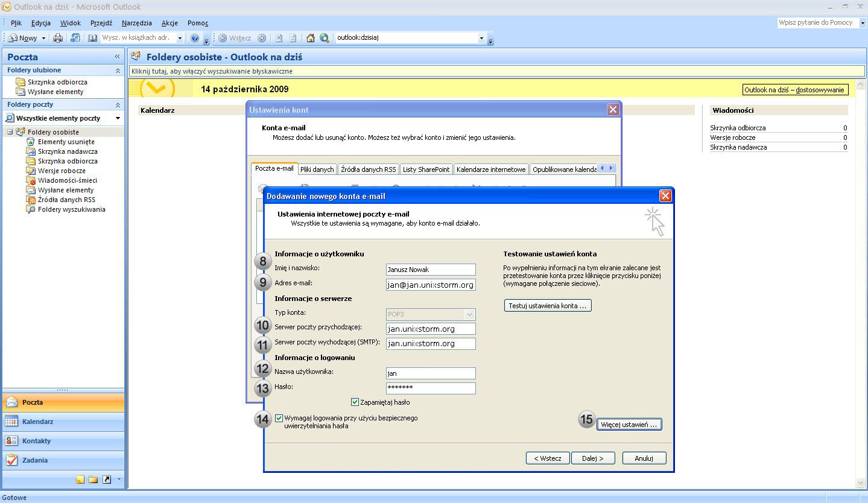Select the Elementy usunięte folder
The image size is (868, 503).
(66, 142)
